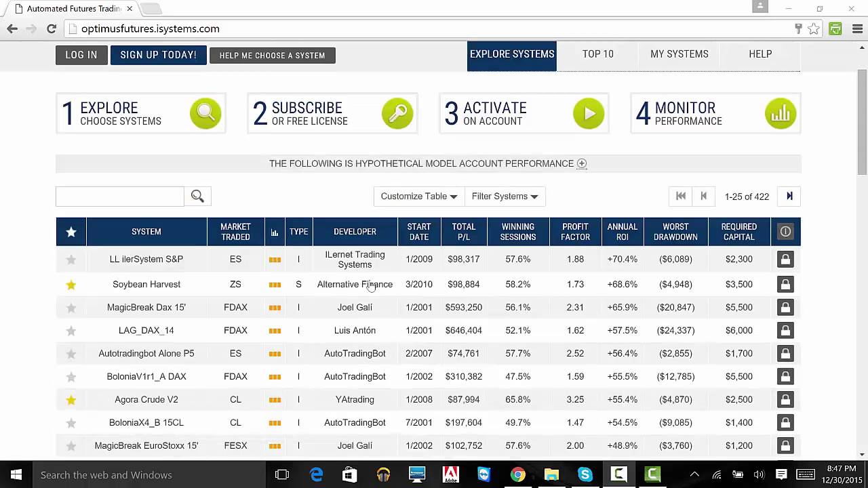Viewport: 868px width, 488px height.
Task: Favorite MagicBreak Dax 15' with the star
Action: coord(71,307)
